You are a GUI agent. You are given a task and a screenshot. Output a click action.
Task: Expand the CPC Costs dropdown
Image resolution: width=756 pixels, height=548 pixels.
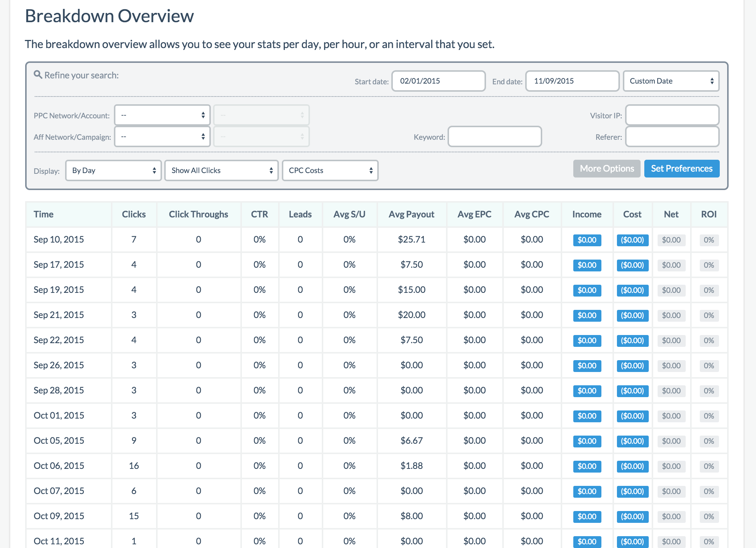coord(330,170)
